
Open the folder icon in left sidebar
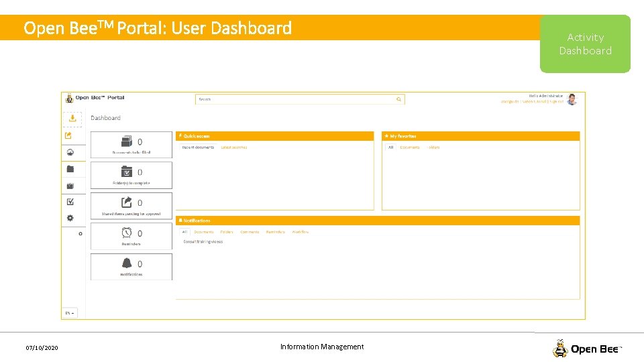(x=70, y=169)
